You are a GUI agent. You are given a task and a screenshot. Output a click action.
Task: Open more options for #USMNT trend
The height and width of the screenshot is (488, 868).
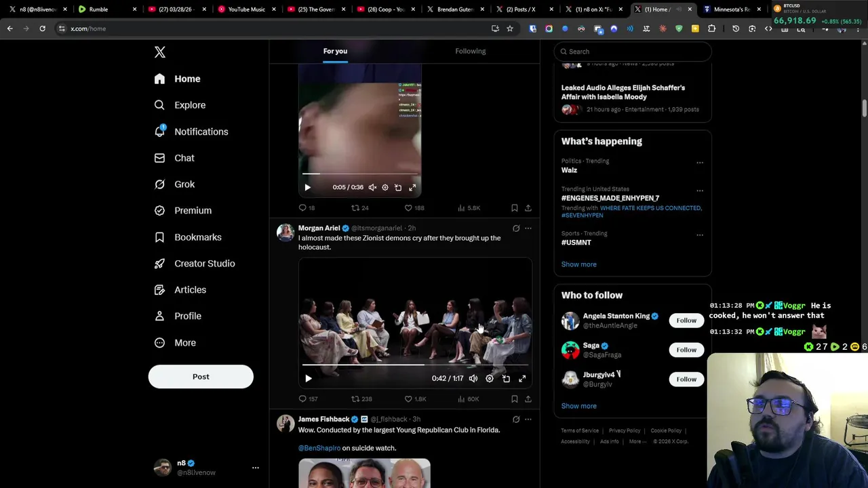coord(700,235)
